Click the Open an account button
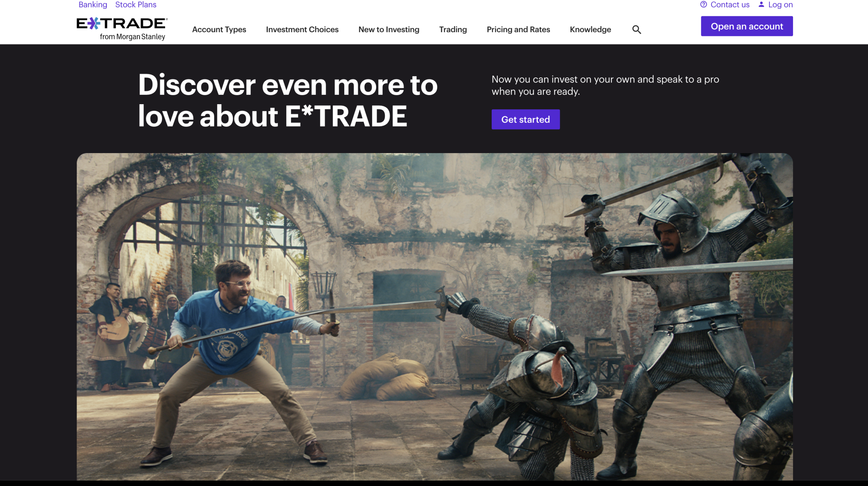 pyautogui.click(x=747, y=26)
